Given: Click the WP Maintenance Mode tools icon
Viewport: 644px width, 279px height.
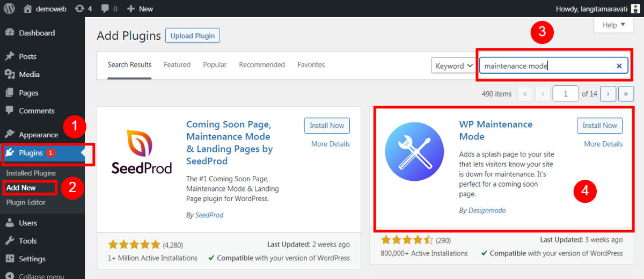Looking at the screenshot, I should pyautogui.click(x=414, y=151).
